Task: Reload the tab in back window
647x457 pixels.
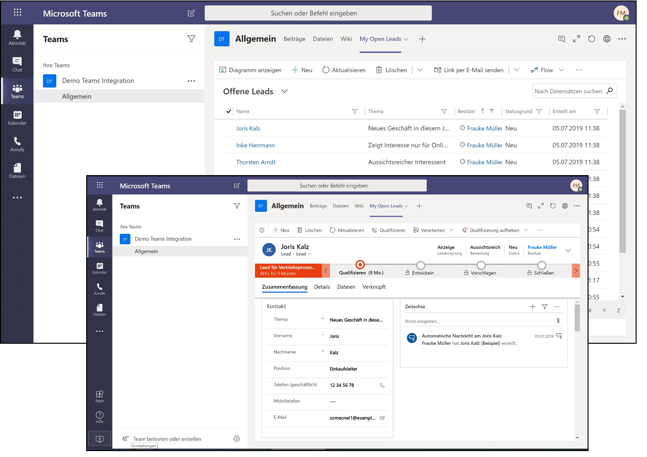Action: point(591,39)
